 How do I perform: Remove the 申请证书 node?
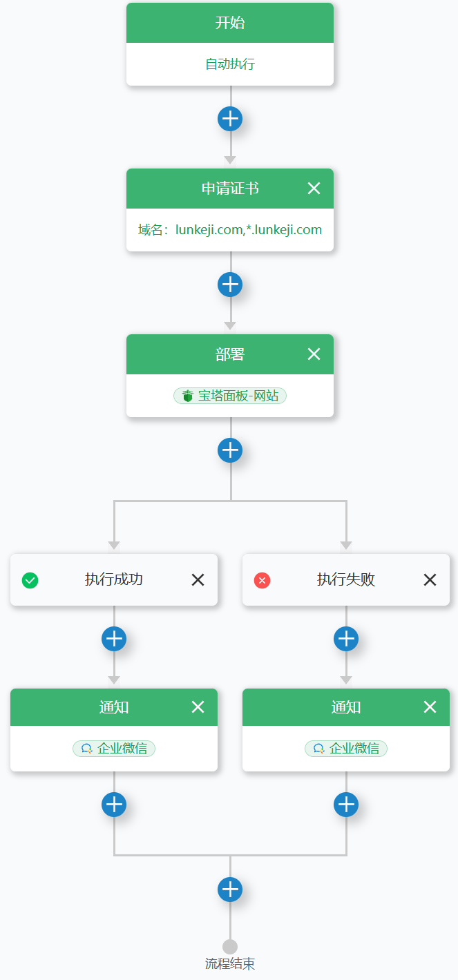coord(314,189)
